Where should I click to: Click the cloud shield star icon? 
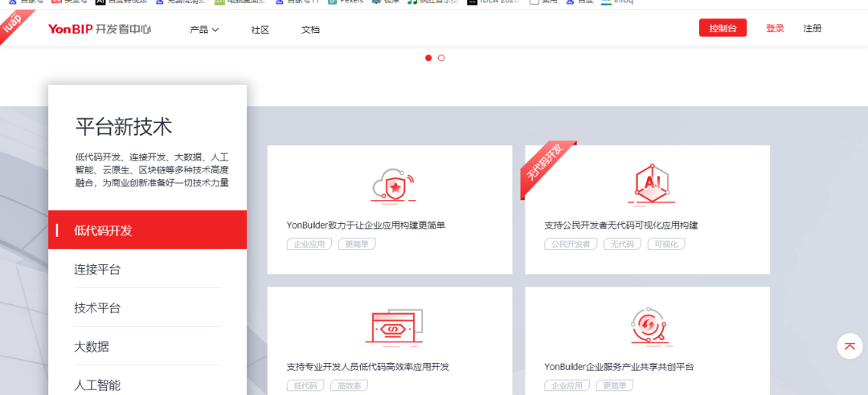click(393, 186)
